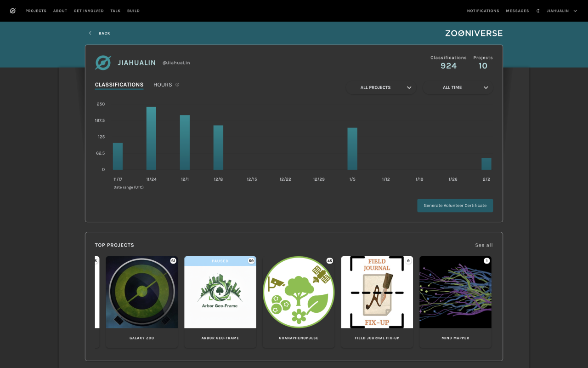Click the 9 count badge on Field Journal
The height and width of the screenshot is (368, 588).
point(408,261)
